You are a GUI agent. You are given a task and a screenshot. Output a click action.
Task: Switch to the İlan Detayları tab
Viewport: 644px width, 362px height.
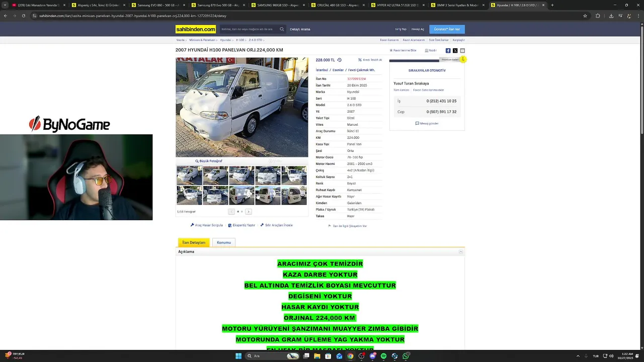(x=194, y=242)
